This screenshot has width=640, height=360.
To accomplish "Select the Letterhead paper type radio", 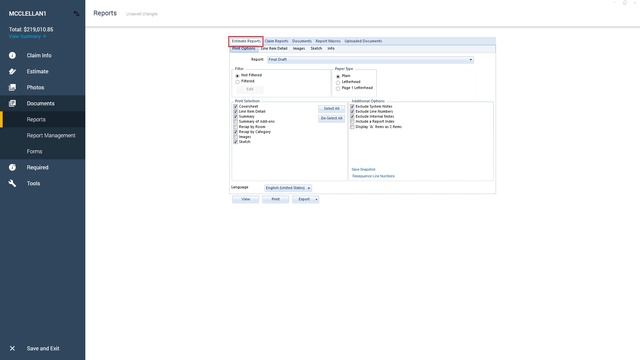I will (338, 82).
